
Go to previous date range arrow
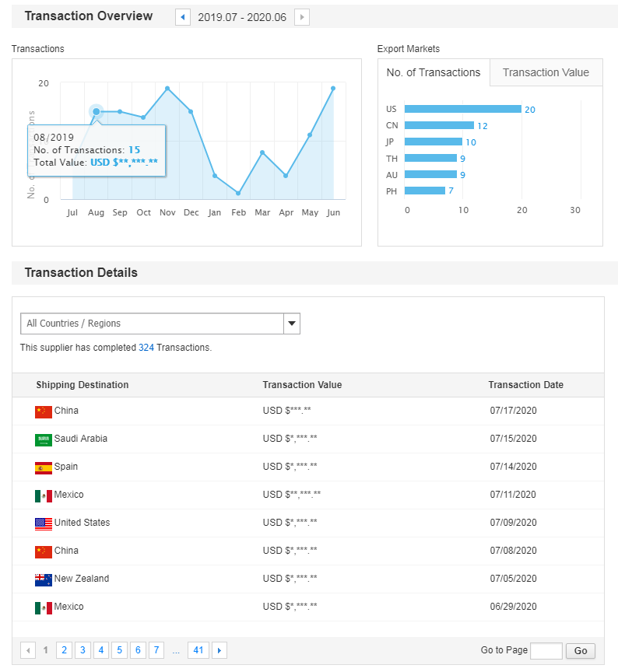[x=183, y=17]
